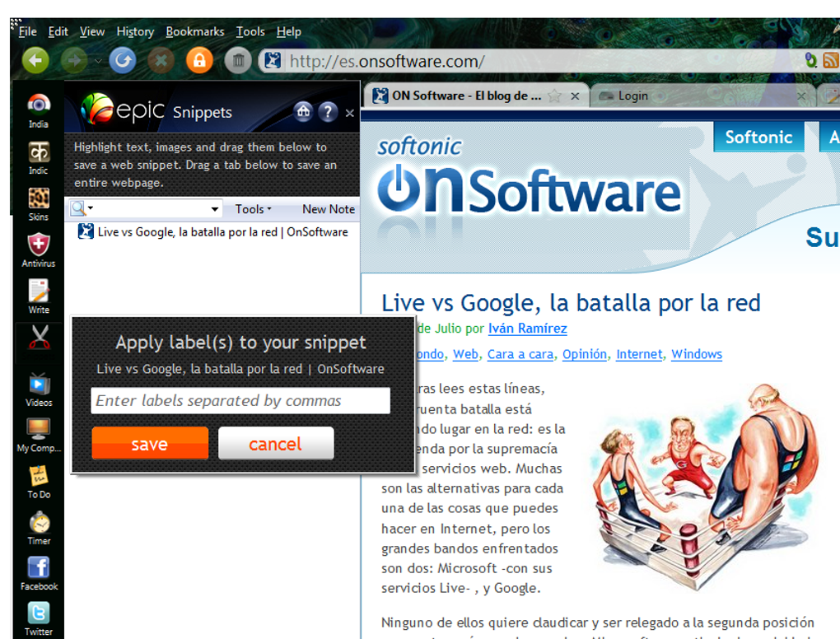
Task: Click the Snippets panel home icon
Action: click(x=303, y=111)
